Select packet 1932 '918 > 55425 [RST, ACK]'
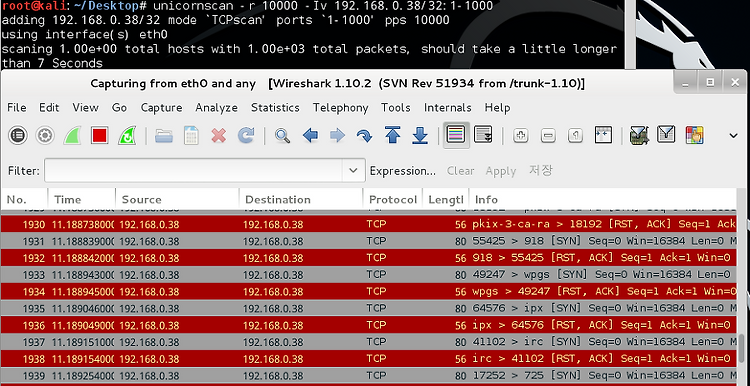This screenshot has width=750, height=386. [x=369, y=258]
